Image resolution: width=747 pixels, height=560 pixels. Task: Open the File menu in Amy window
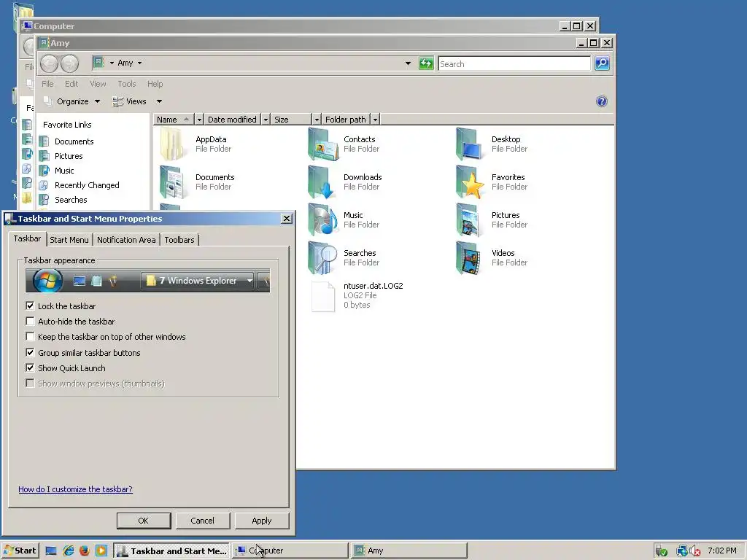47,84
